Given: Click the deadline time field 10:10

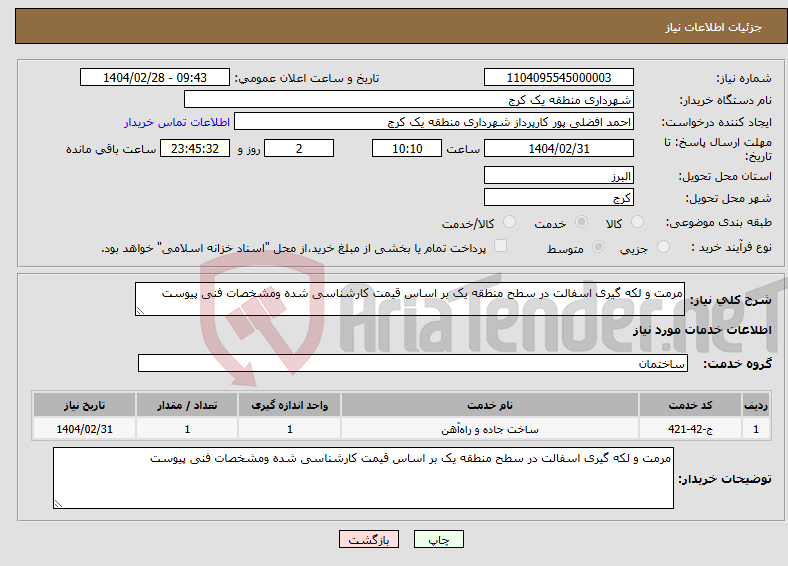Looking at the screenshot, I should tap(407, 148).
